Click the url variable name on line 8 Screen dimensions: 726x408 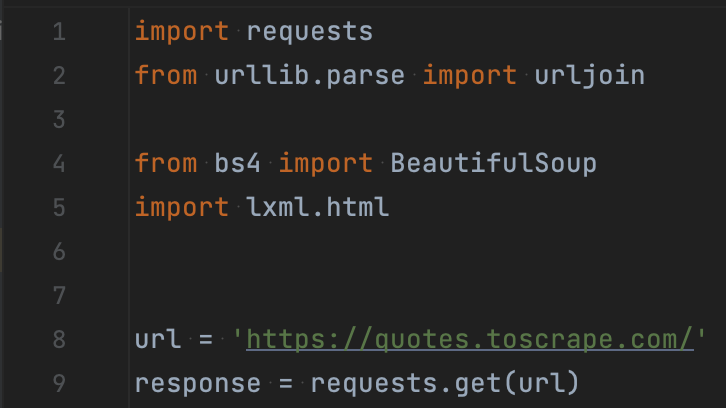click(157, 339)
